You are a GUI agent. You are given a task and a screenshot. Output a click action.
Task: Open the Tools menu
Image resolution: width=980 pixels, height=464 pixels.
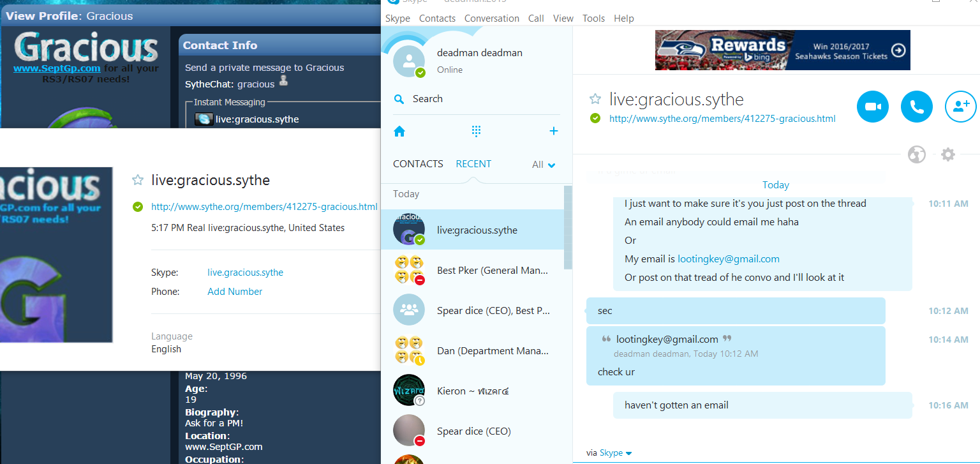[593, 19]
